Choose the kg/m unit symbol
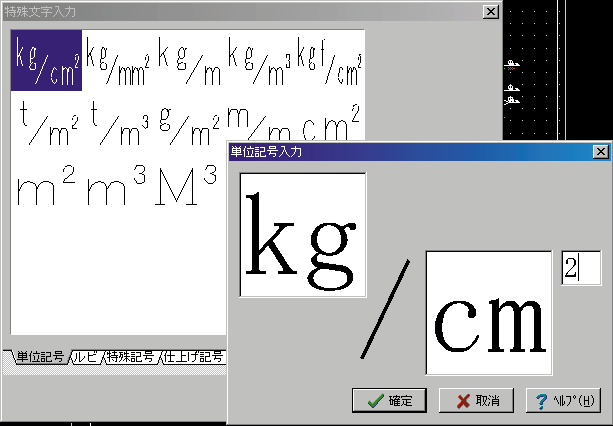This screenshot has height=426, width=613. pos(190,60)
